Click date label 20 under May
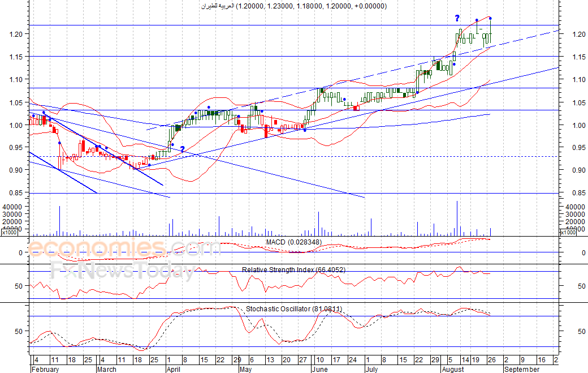 click(x=287, y=360)
